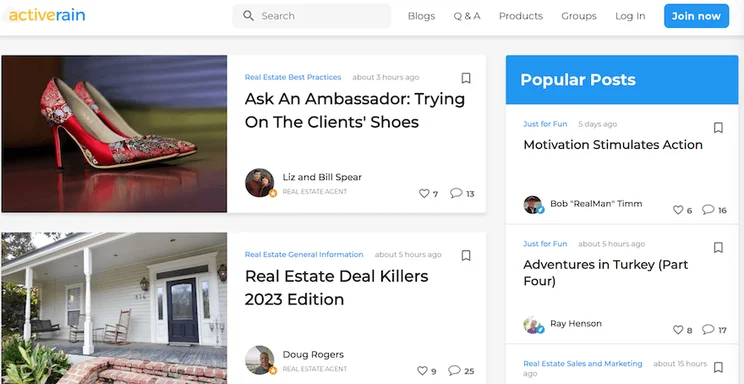Click the Join now button
Viewport: 744px width, 384px height.
[696, 16]
